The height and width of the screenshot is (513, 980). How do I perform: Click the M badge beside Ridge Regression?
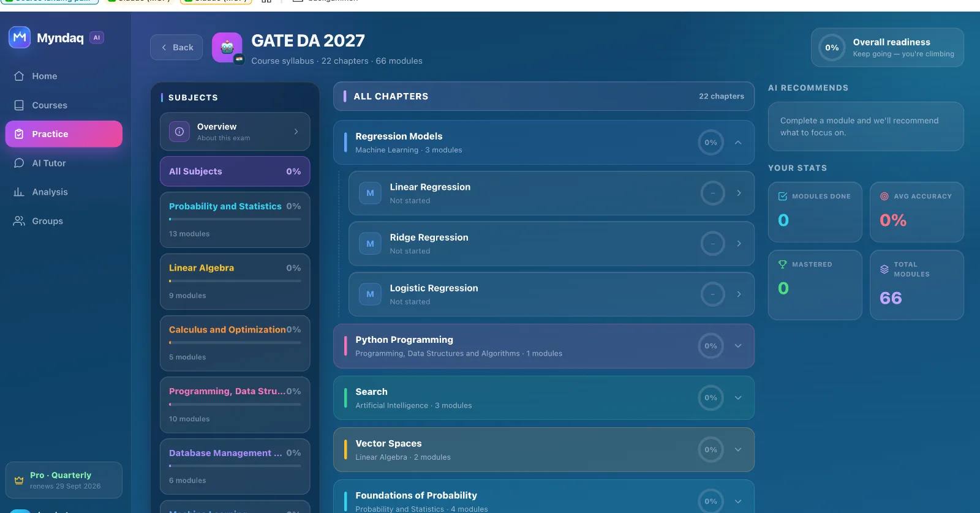370,244
